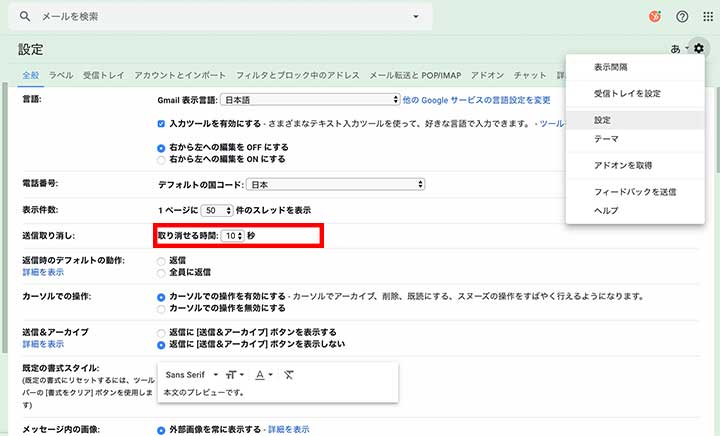The image size is (720, 436).
Task: Choose アドオンを取得 in settings menu
Action: [636, 165]
